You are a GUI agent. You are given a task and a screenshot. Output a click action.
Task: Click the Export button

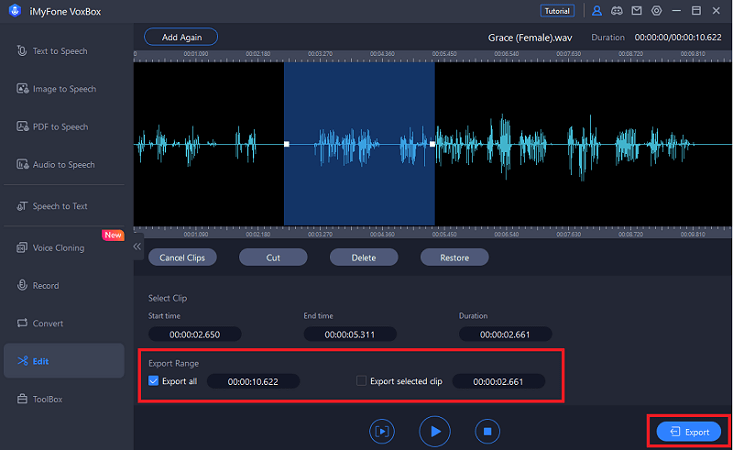click(x=689, y=431)
